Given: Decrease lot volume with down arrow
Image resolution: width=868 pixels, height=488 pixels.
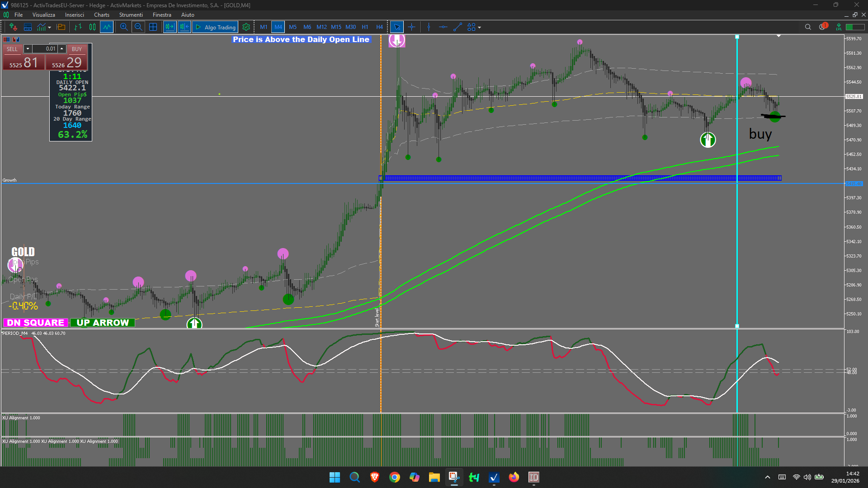Looking at the screenshot, I should [x=28, y=49].
